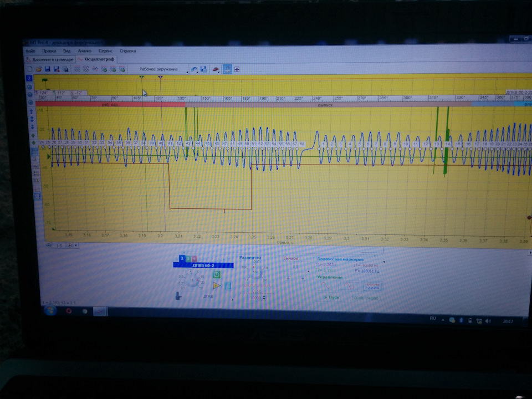This screenshot has width=532, height=399.
Task: Click the red car toolbar icon
Action: click(x=216, y=69)
